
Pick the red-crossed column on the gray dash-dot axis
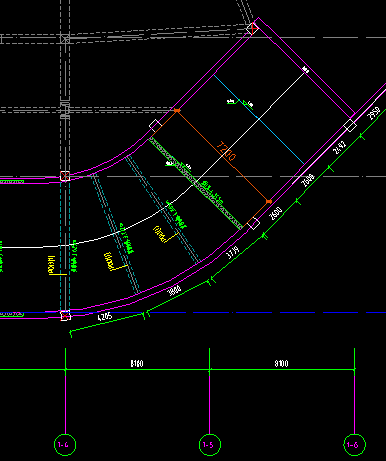[x=65, y=176]
